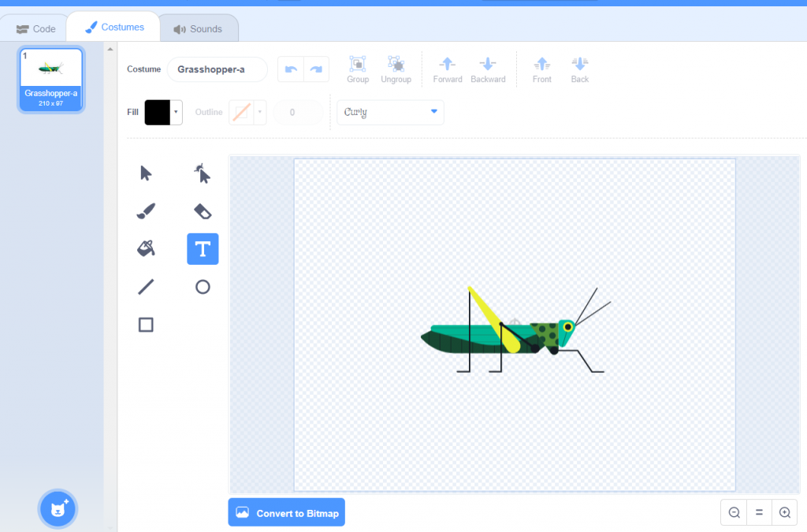Viewport: 807px width, 532px height.
Task: Click the Forward layer button
Action: [x=448, y=69]
